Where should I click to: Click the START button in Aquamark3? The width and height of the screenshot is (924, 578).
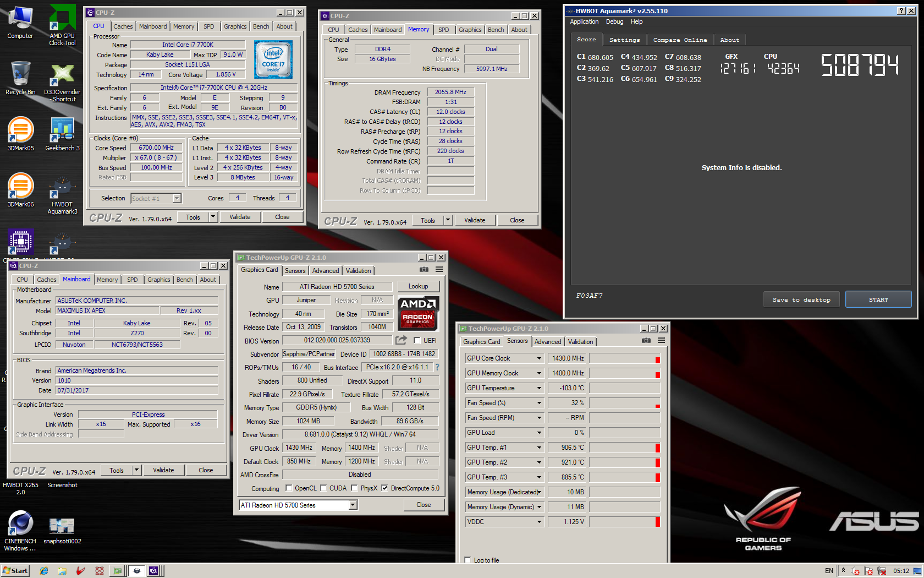[878, 299]
